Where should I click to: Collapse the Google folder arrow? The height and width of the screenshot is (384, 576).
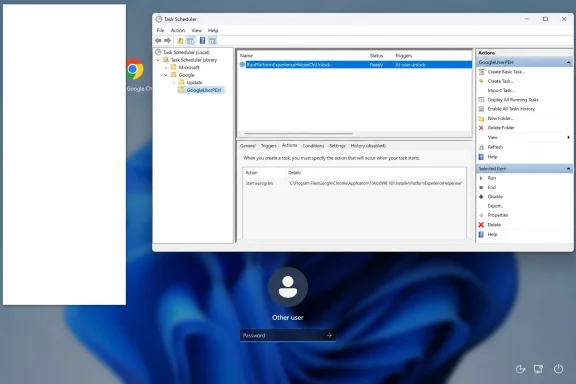[x=166, y=75]
